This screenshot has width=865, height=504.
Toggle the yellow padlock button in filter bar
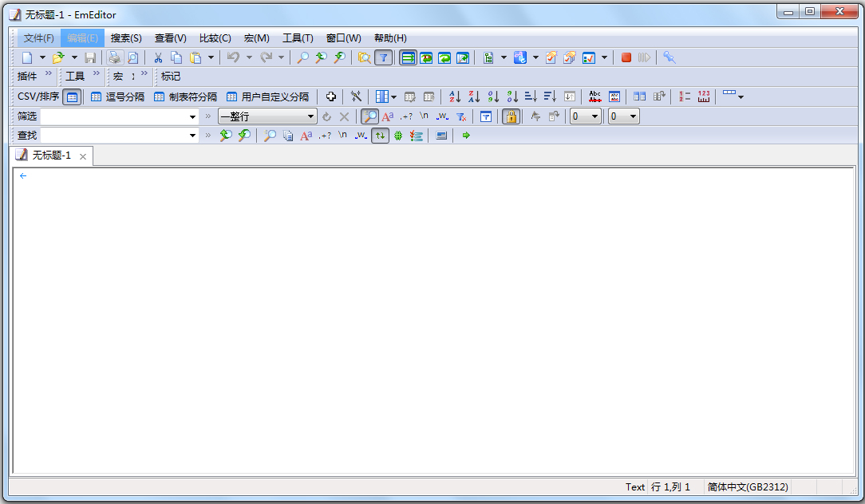pos(511,116)
